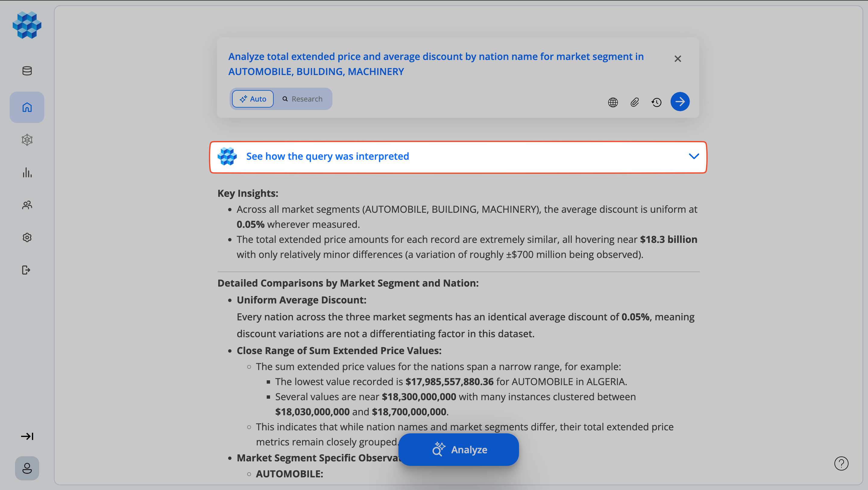
Task: Click the globe web search icon
Action: point(613,102)
